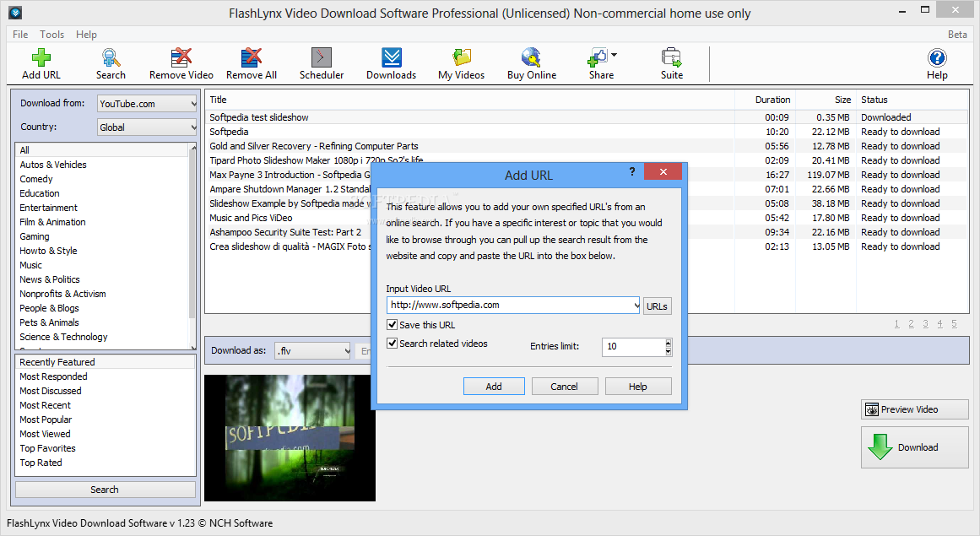Screen dimensions: 980x536
Task: Click the Search button below categories
Action: 105,490
